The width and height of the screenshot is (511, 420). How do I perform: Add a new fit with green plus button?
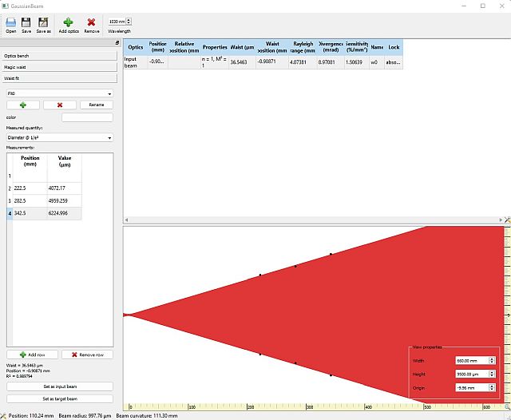pos(23,105)
